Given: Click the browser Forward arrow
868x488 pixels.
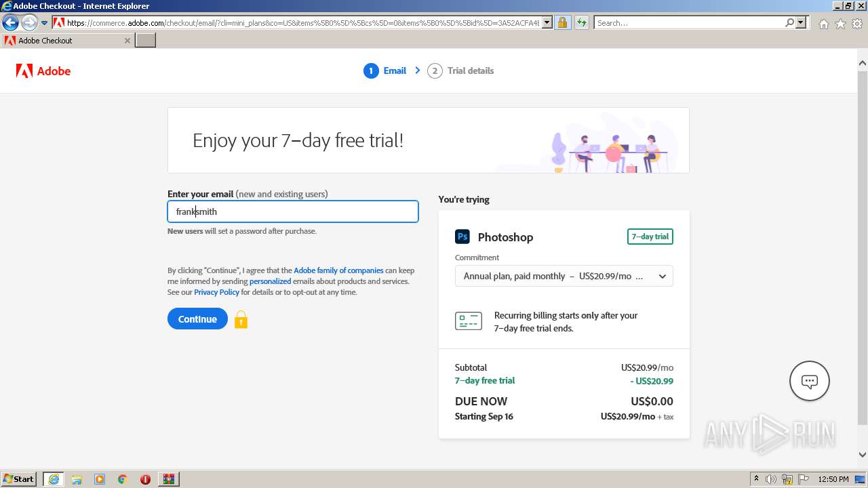Looking at the screenshot, I should click(29, 22).
